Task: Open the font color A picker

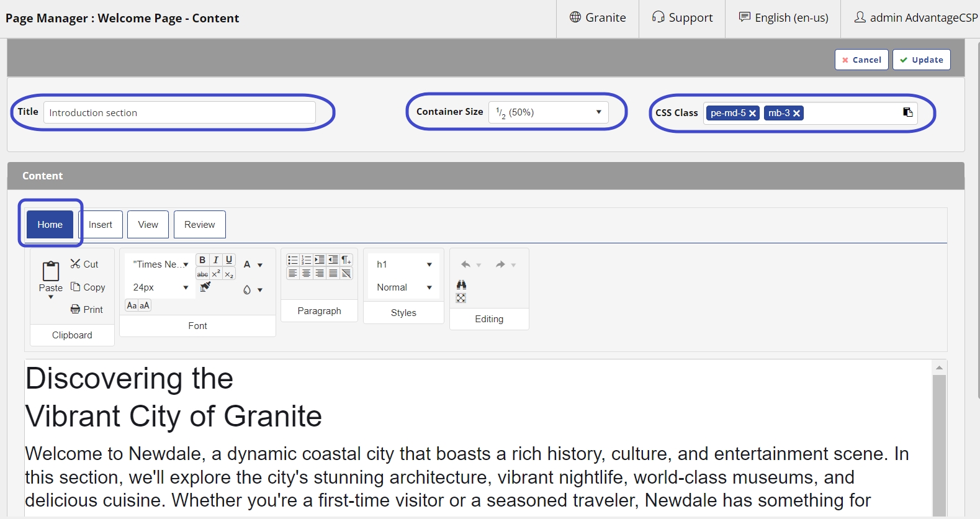Action: click(x=247, y=264)
